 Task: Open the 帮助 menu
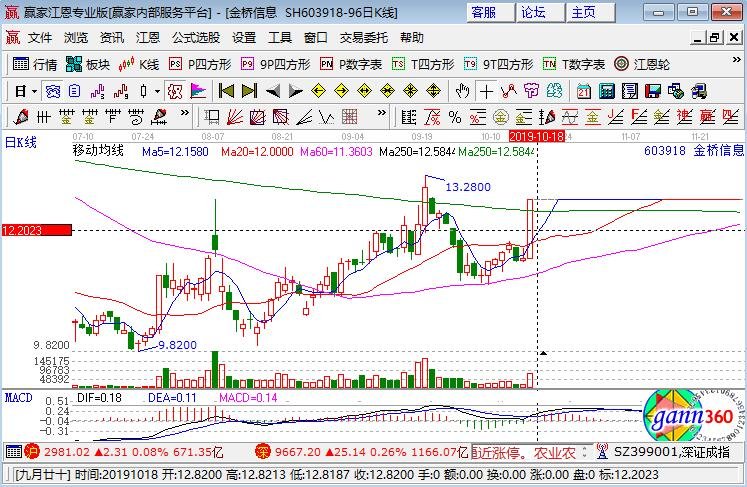coord(412,38)
